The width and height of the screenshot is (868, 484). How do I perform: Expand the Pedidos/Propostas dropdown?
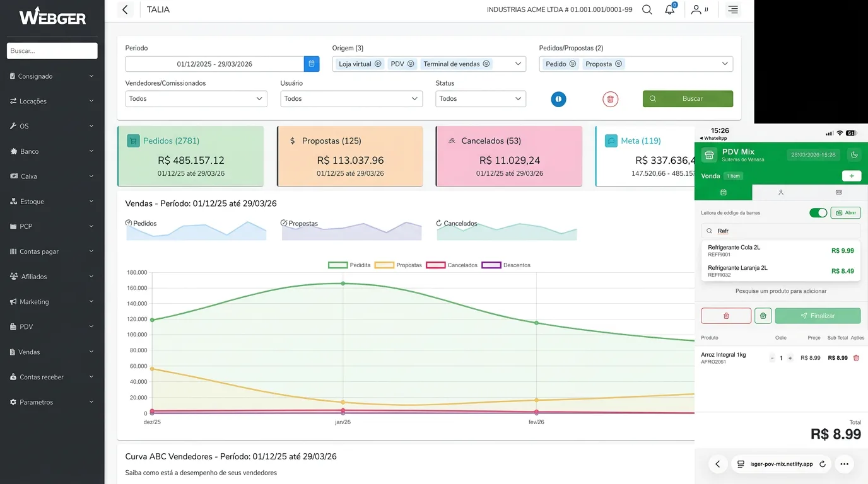725,64
